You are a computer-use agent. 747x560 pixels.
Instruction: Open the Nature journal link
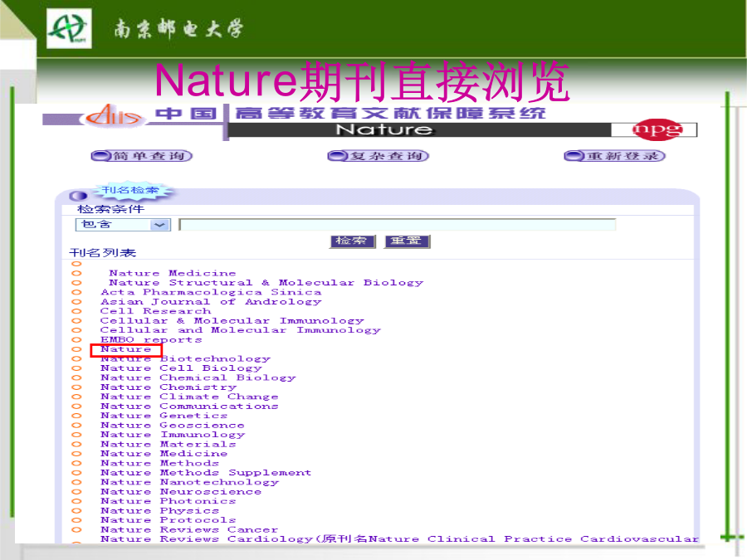point(126,349)
